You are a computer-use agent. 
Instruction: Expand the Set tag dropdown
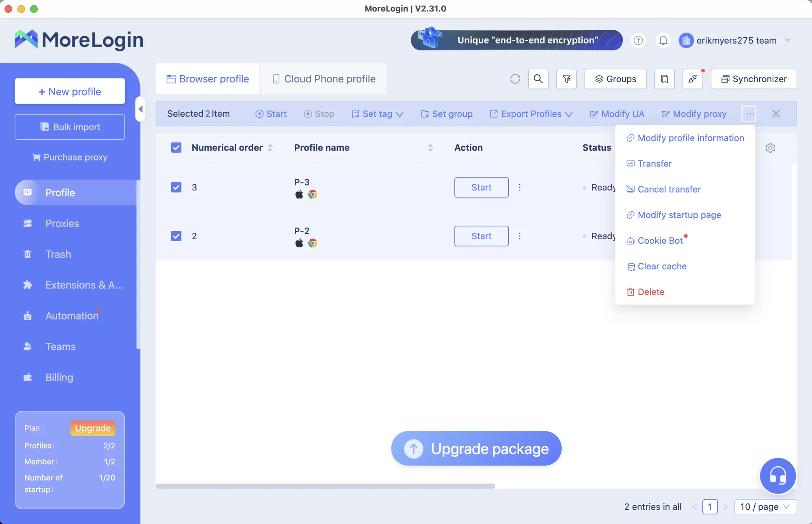click(x=377, y=114)
